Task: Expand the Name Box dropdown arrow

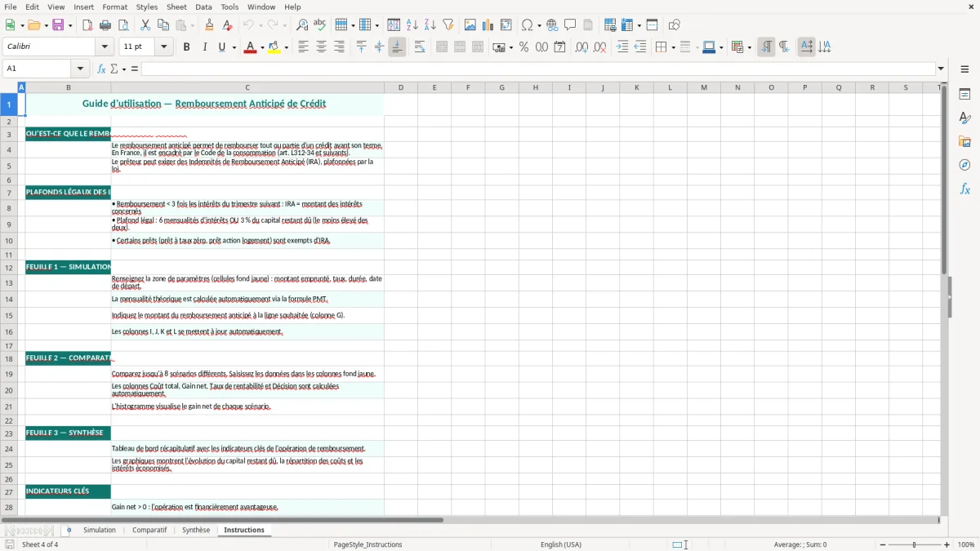Action: [80, 69]
